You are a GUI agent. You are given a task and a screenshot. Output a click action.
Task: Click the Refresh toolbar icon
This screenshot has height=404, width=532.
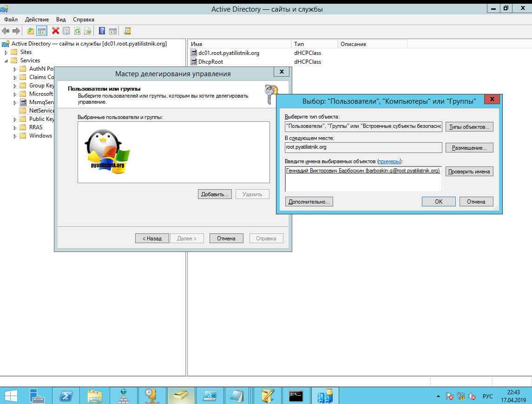point(77,31)
